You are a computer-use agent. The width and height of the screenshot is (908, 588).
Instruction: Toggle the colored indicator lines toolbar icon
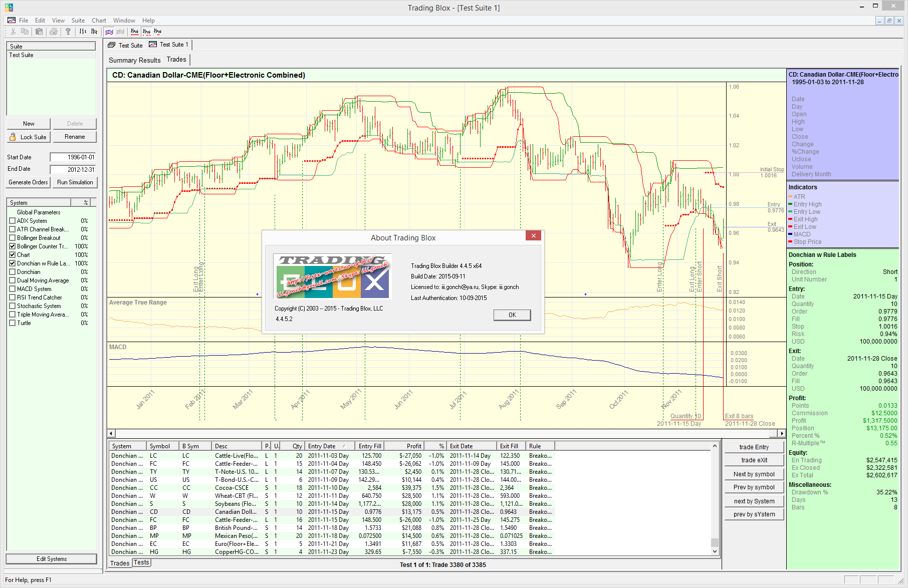(109, 32)
